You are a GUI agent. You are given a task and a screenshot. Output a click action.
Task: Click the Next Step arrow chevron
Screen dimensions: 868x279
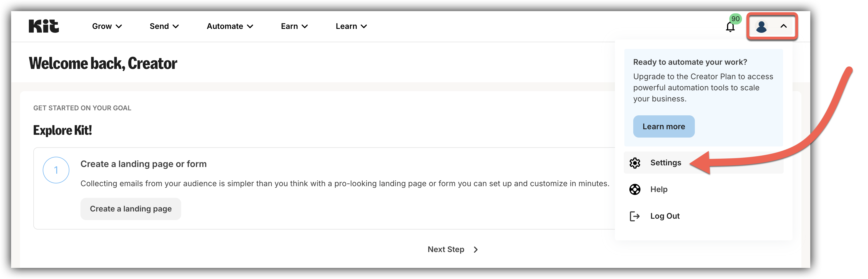[x=476, y=250]
